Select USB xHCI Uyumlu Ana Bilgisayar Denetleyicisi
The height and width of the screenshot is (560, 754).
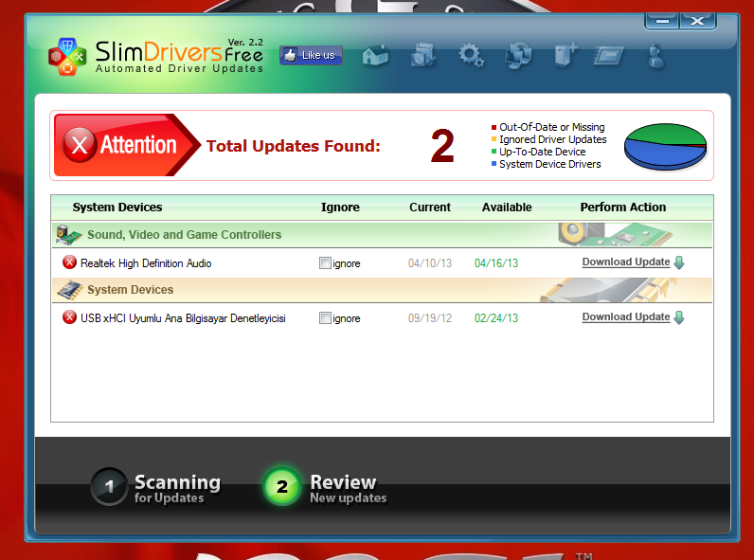(183, 318)
